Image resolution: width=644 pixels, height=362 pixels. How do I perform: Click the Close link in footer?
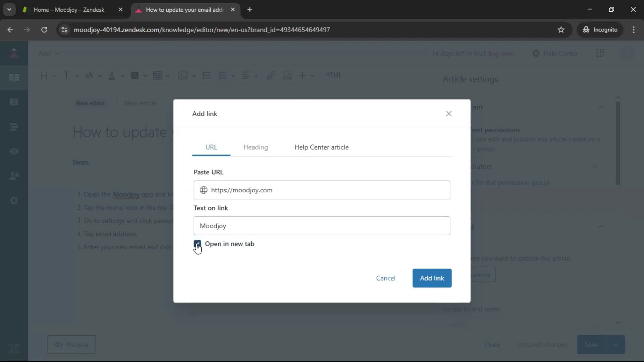pyautogui.click(x=492, y=345)
